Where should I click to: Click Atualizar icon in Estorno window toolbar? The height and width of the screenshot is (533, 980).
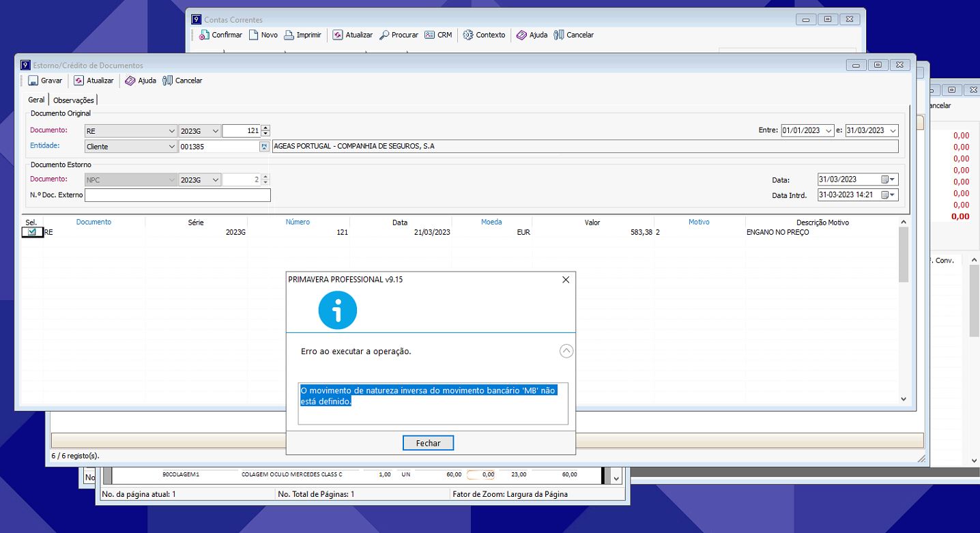coord(78,81)
